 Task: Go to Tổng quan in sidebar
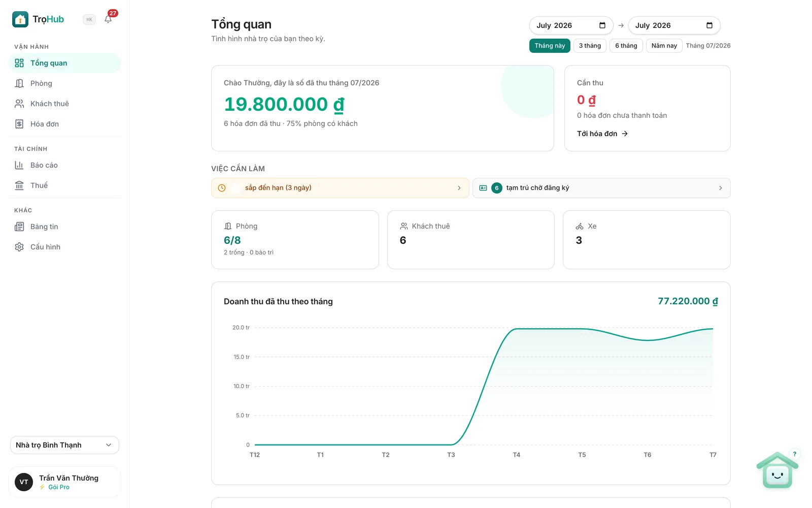pos(65,63)
